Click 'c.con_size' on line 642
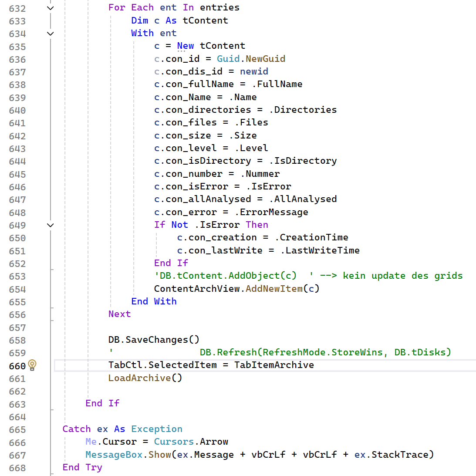The height and width of the screenshot is (476, 476). click(x=182, y=135)
